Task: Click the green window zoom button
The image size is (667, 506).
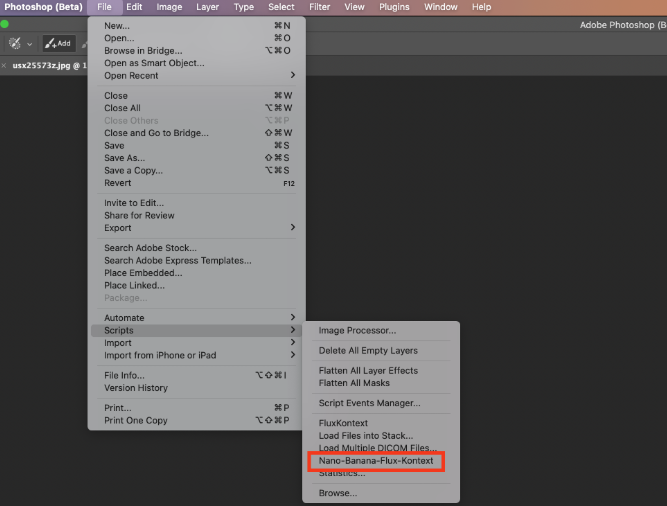Action: point(4,24)
